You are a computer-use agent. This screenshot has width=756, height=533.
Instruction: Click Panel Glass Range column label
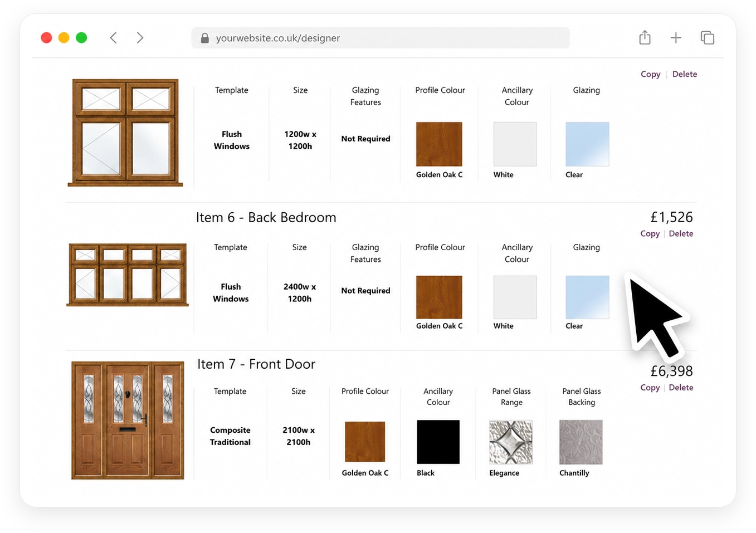(x=511, y=397)
